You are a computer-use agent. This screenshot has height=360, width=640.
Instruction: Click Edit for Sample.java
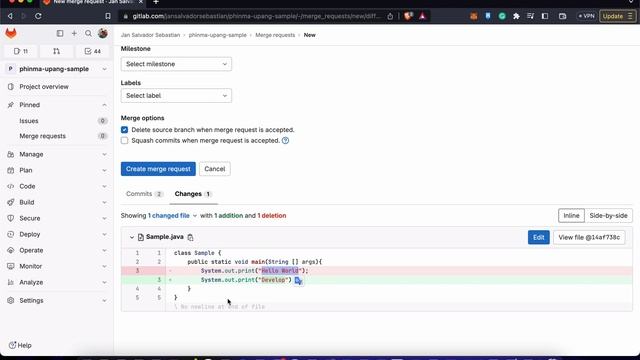(x=538, y=237)
